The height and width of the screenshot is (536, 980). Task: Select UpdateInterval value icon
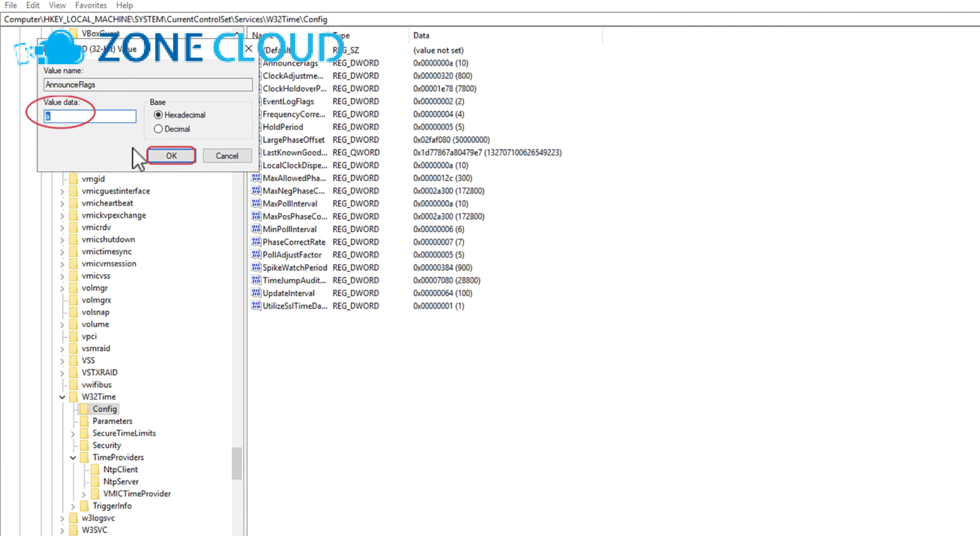(x=256, y=293)
